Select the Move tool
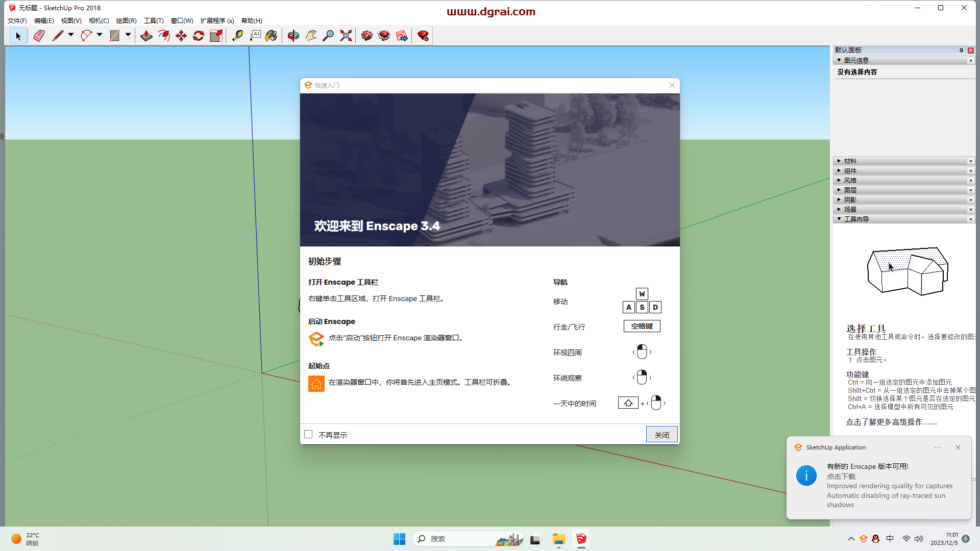This screenshot has width=980, height=551. pyautogui.click(x=181, y=36)
